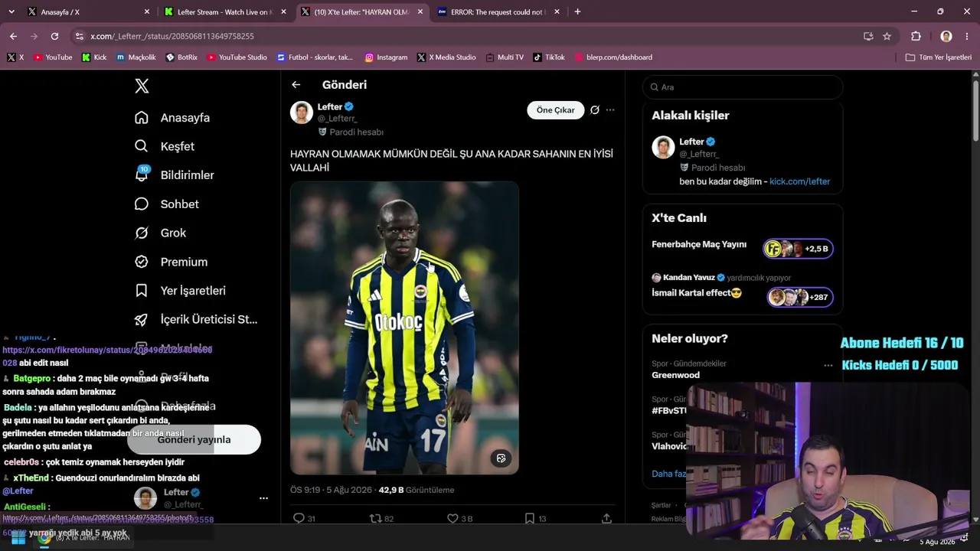Open the Instagram bookmark
This screenshot has width=980, height=551.
pos(386,57)
